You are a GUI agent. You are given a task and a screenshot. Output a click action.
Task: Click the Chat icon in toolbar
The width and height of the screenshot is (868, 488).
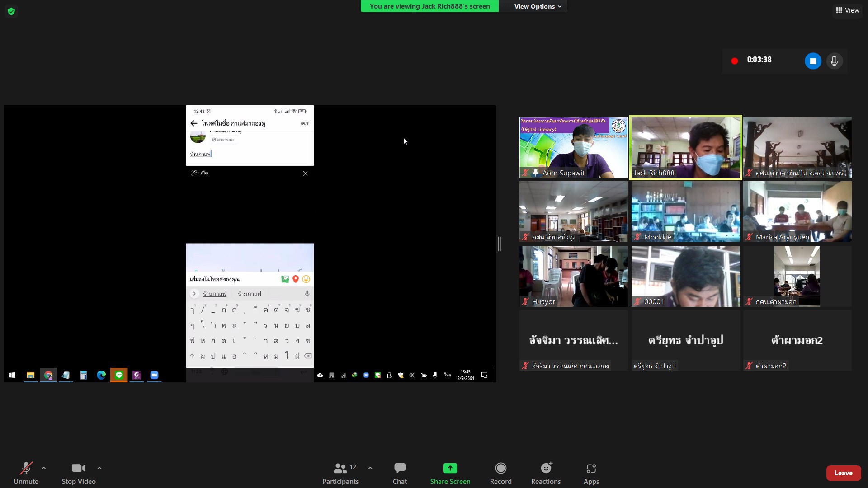tap(400, 469)
